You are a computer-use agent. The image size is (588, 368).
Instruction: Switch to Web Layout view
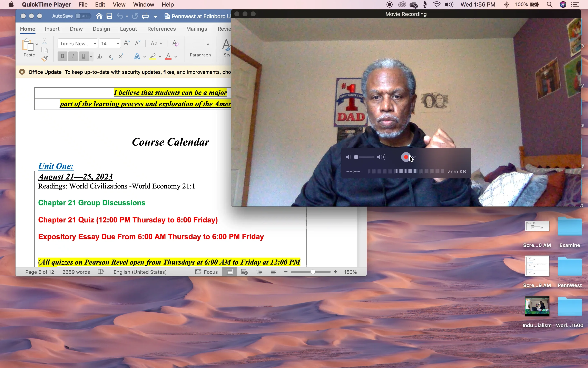pyautogui.click(x=244, y=272)
